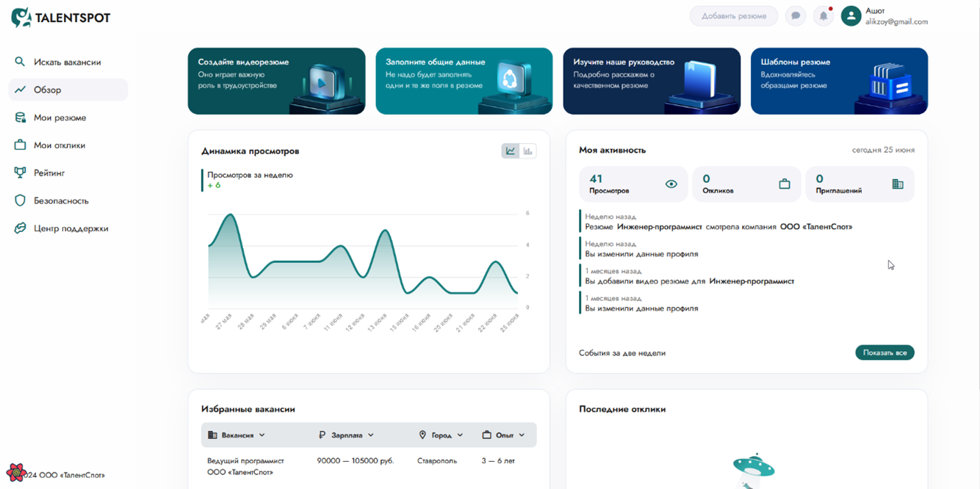Switch chart to line graph view
980x489 pixels.
(510, 151)
